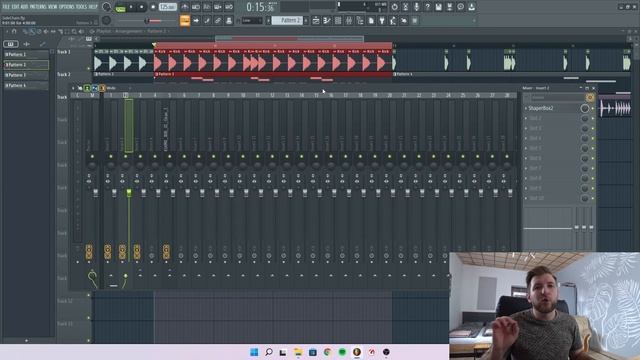This screenshot has width=640, height=360.
Task: Open the EDIT menu
Action: click(x=16, y=7)
